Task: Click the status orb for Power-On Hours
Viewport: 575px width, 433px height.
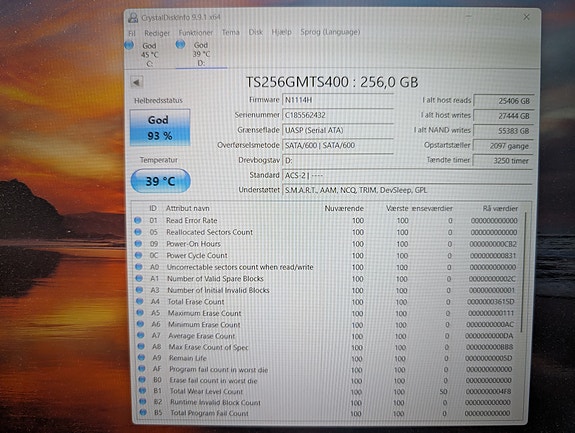Action: 138,244
